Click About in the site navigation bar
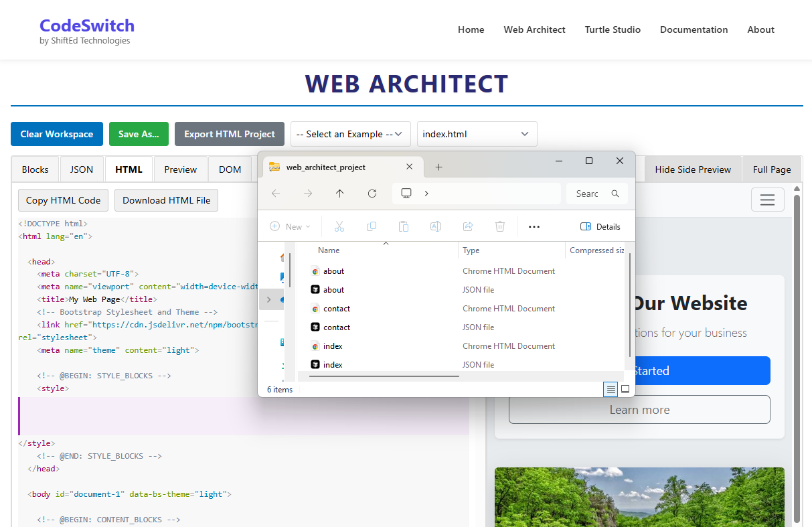This screenshot has width=812, height=527. coord(760,29)
